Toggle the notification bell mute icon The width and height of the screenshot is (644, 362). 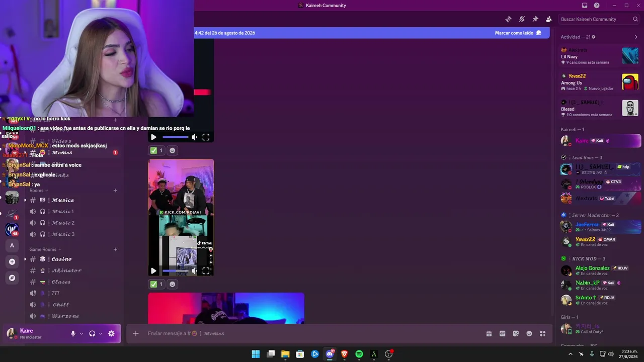tap(522, 19)
